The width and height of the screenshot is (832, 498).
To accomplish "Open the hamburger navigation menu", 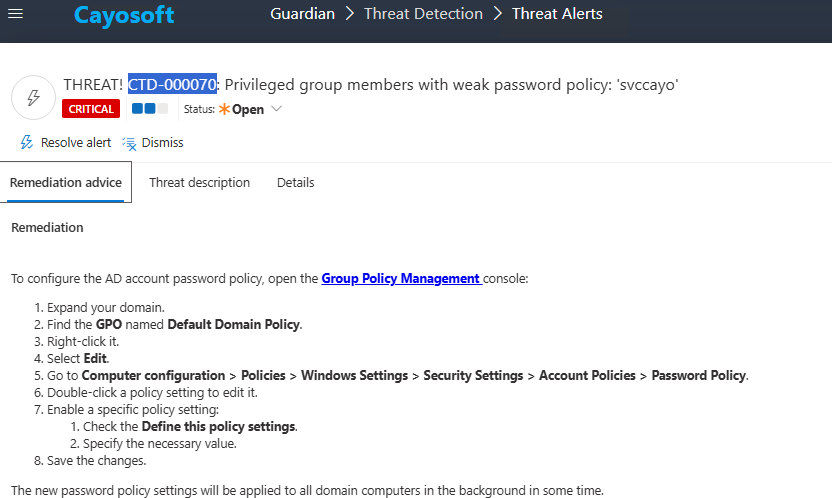I will click(16, 15).
